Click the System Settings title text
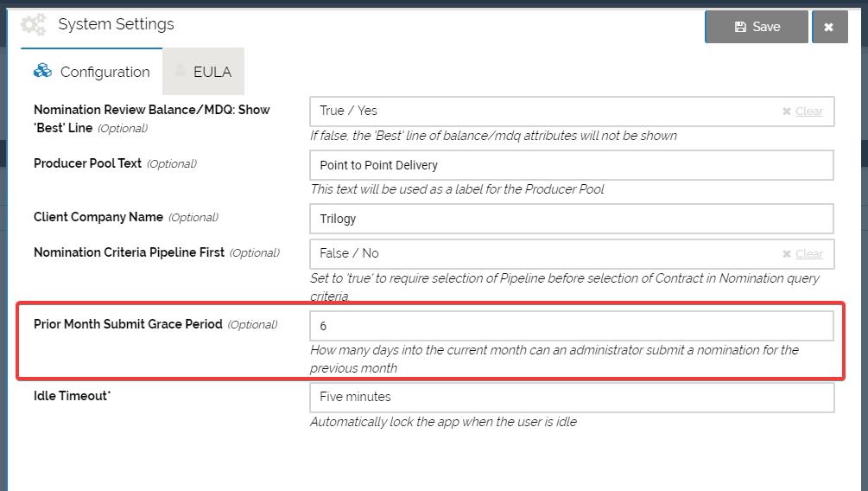This screenshot has height=491, width=868. [x=116, y=24]
